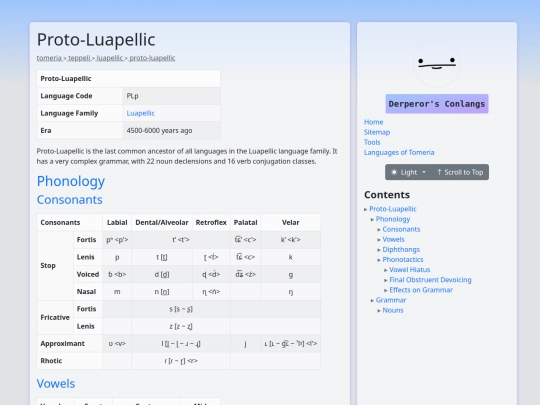Jump to Diphthongs in Contents
This screenshot has width=540, height=405.
pos(401,249)
